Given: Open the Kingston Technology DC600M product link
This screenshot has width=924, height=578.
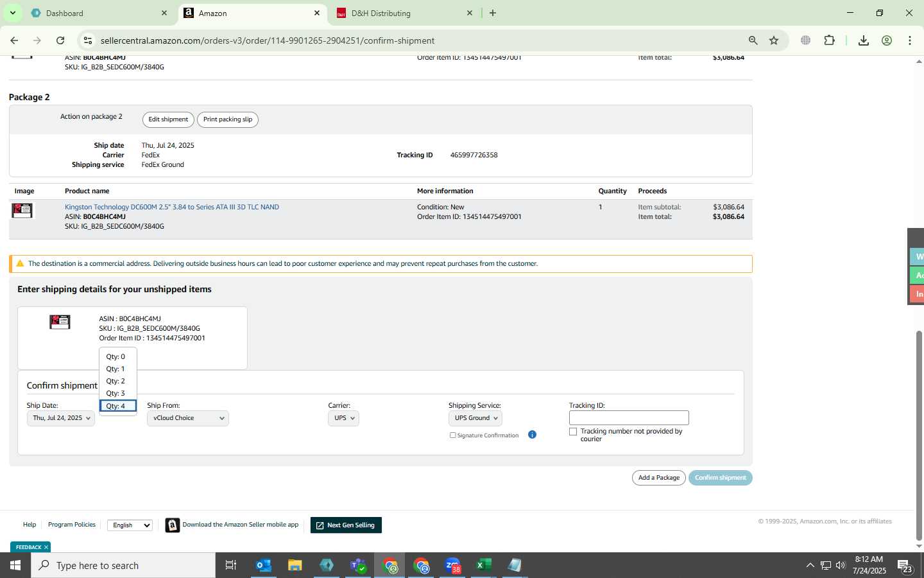Looking at the screenshot, I should 172,207.
